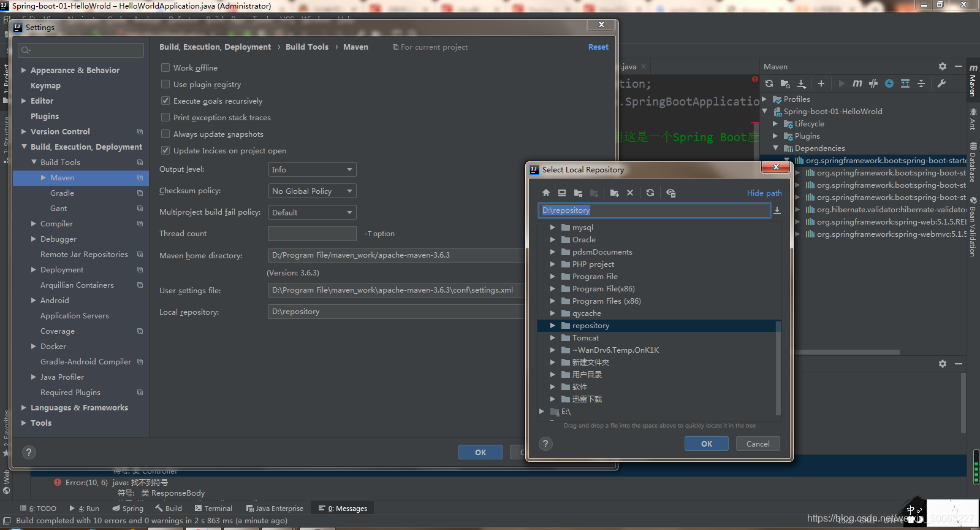
Task: Collapse all icon in Maven toolbar
Action: [921, 83]
